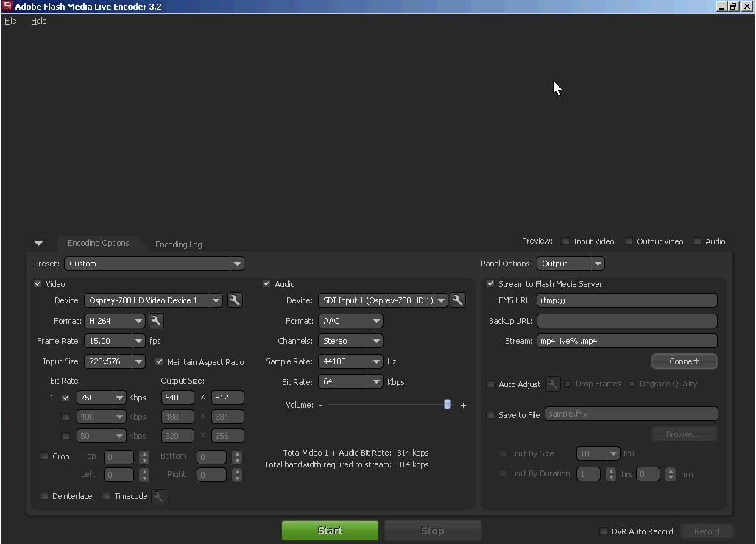Open the 750 Kbps video bit rate dropdown
Image resolution: width=756 pixels, height=544 pixels.
(102, 398)
